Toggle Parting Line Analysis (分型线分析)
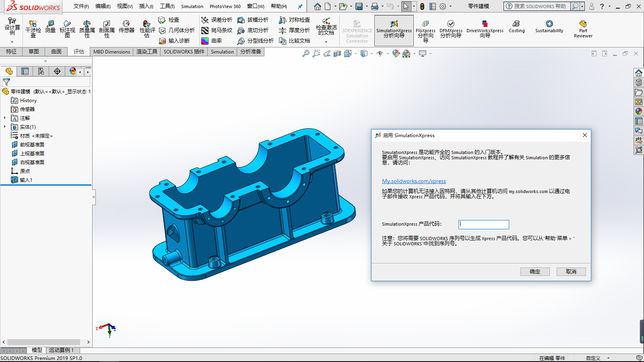The width and height of the screenshot is (644, 362). [255, 41]
